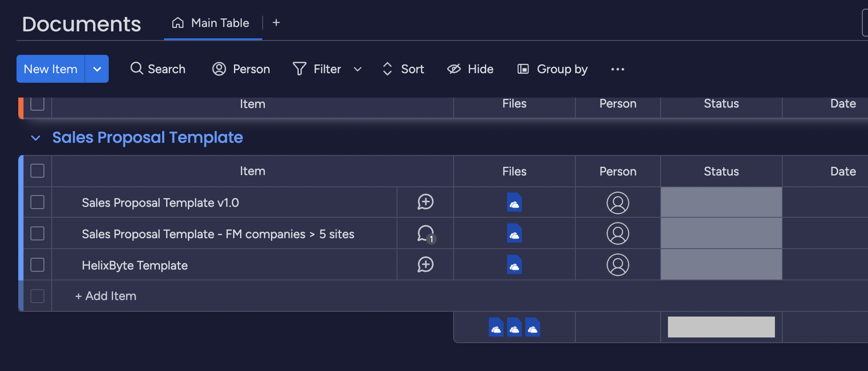The image size is (868, 371).
Task: Open the Group by option
Action: pos(553,69)
